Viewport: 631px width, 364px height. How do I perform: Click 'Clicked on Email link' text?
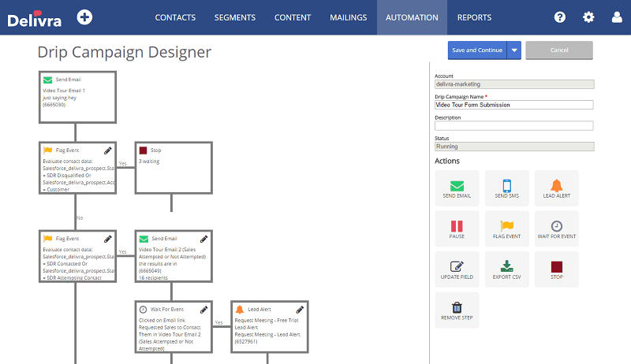click(x=162, y=320)
